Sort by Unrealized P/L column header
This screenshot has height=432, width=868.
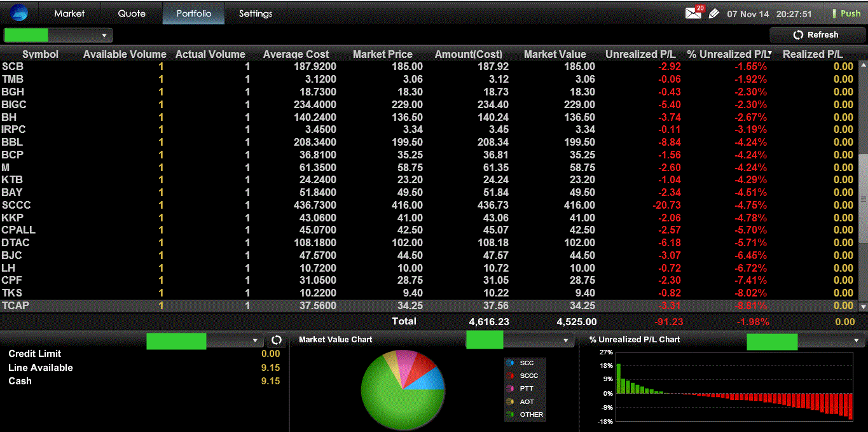640,54
